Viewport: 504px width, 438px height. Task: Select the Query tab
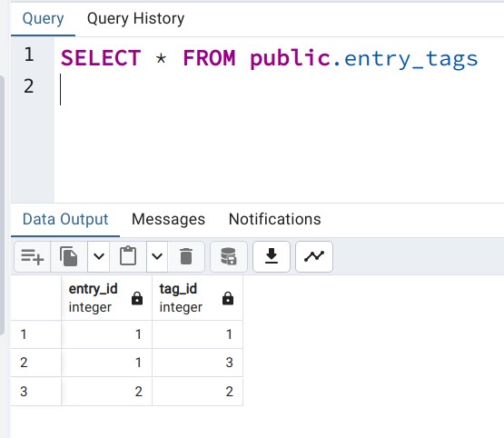43,19
